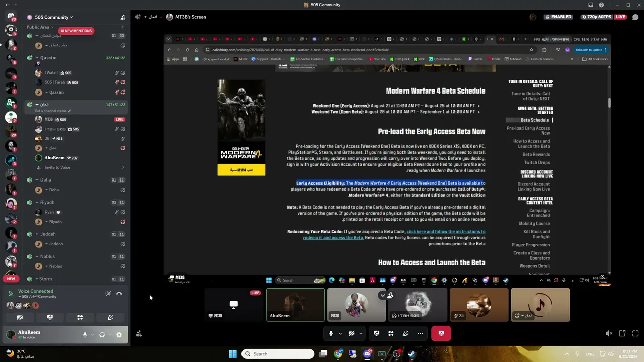Screen dimensions: 644x362
Task: Select the MT3B live screen tile
Action: coord(234,305)
